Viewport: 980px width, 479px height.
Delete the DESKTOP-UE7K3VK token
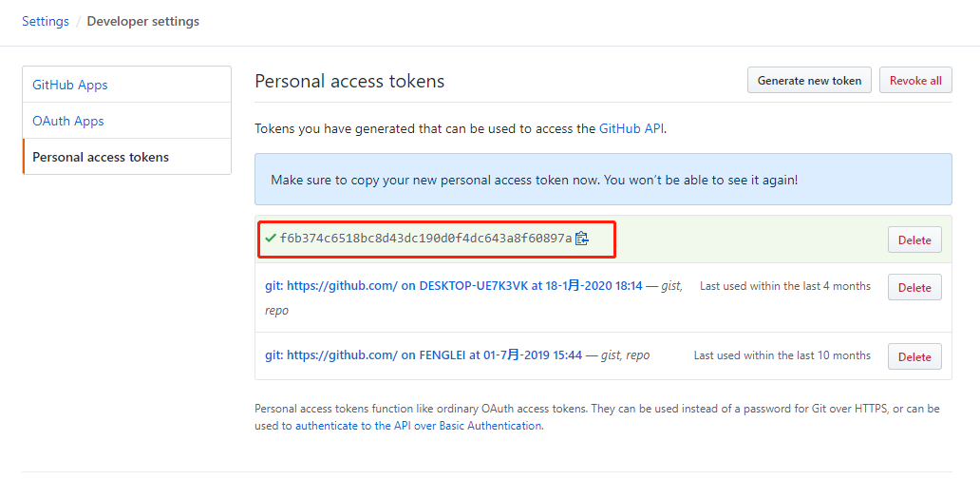[914, 287]
